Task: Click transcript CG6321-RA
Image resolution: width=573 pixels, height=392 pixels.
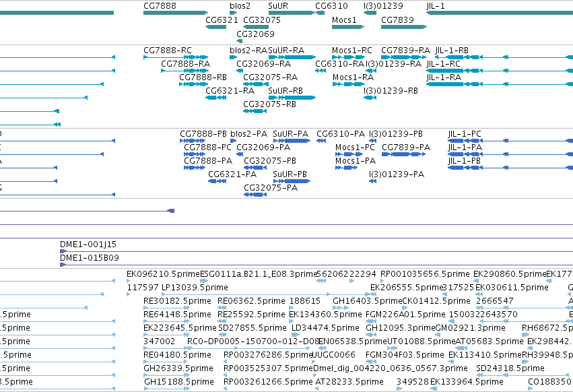Action: click(216, 98)
